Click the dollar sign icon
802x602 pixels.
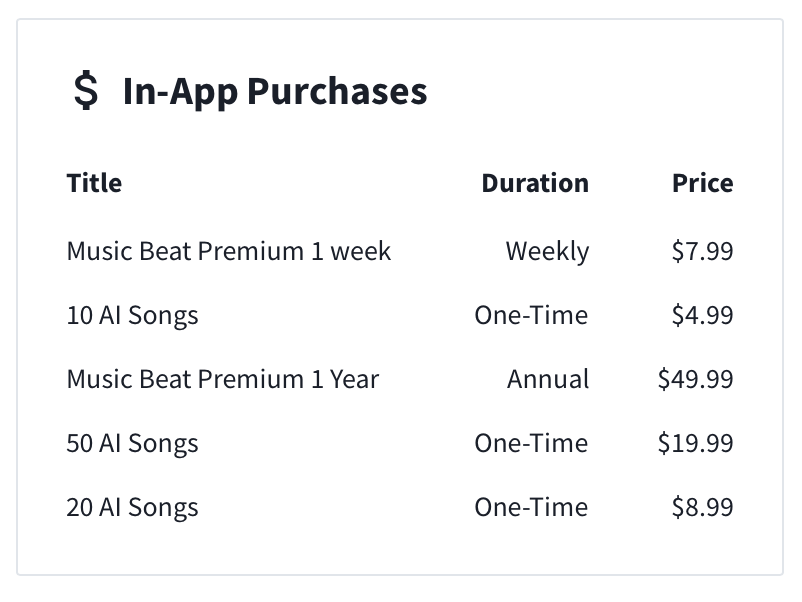tap(86, 90)
